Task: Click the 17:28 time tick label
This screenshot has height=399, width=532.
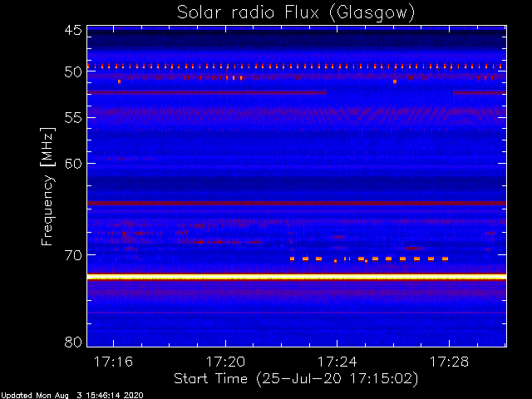Action: pyautogui.click(x=449, y=362)
